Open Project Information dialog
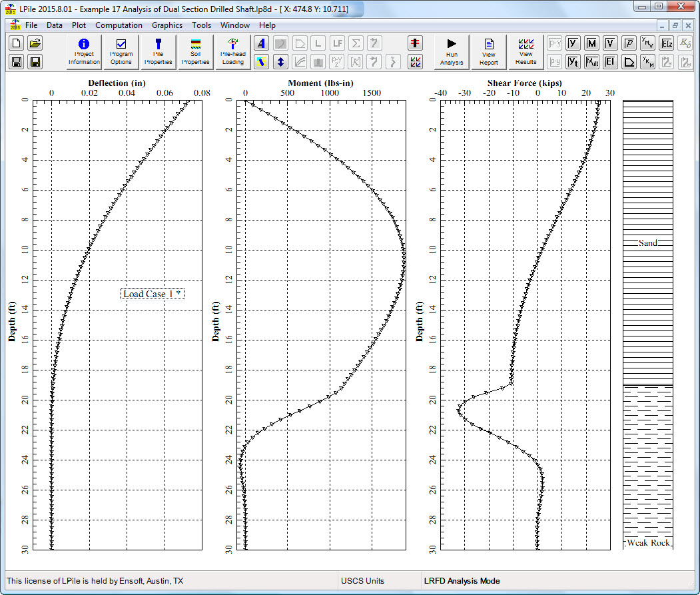700x595 pixels. (84, 52)
